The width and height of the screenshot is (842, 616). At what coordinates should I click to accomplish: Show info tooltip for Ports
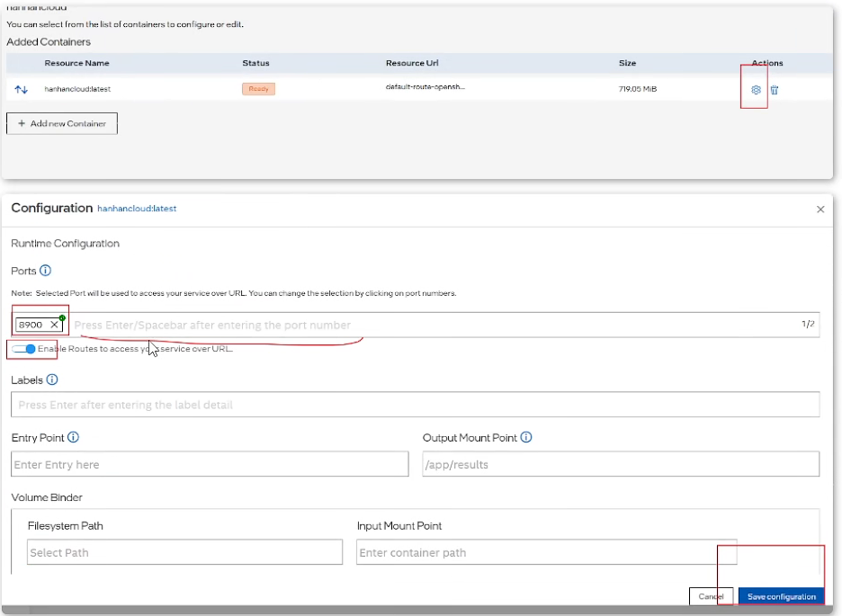(46, 271)
